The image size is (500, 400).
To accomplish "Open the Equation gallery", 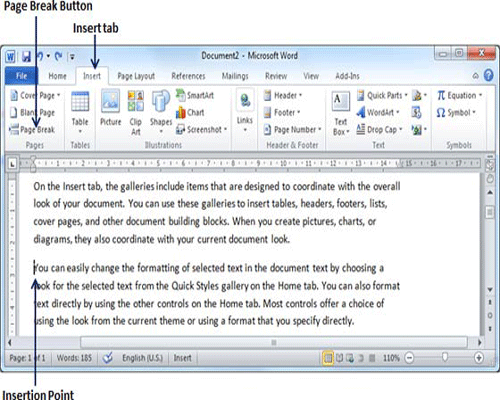I will [460, 96].
